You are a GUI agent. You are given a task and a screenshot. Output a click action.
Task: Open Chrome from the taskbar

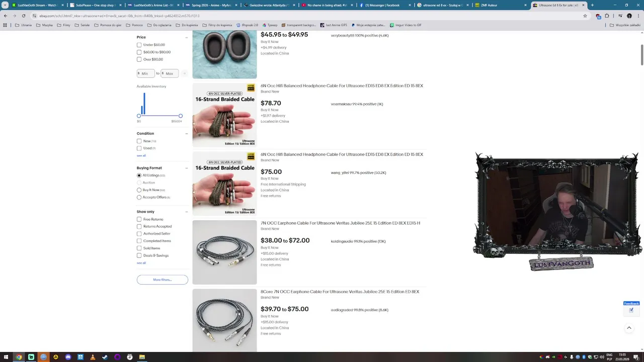tap(19, 357)
